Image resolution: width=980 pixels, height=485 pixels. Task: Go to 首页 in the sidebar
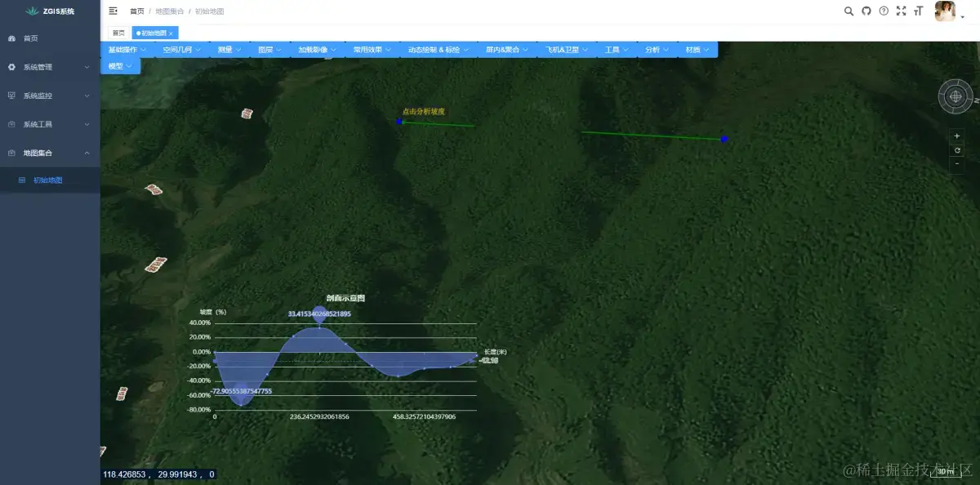50,38
